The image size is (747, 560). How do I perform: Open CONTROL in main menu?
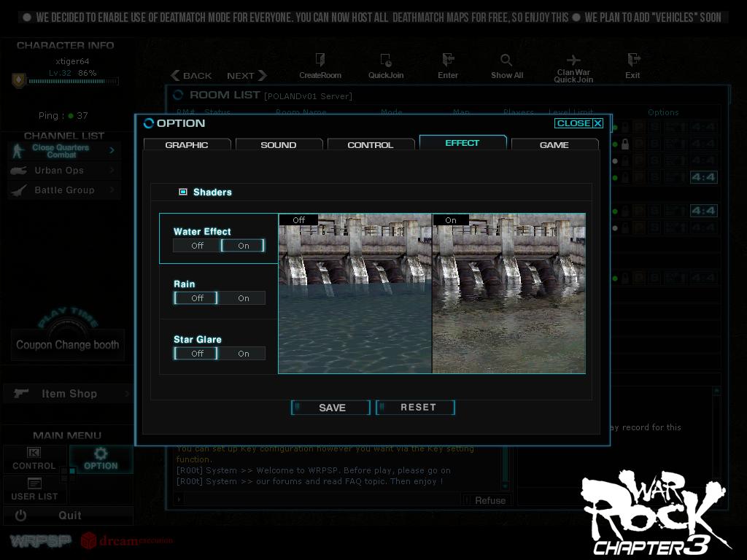tap(34, 459)
